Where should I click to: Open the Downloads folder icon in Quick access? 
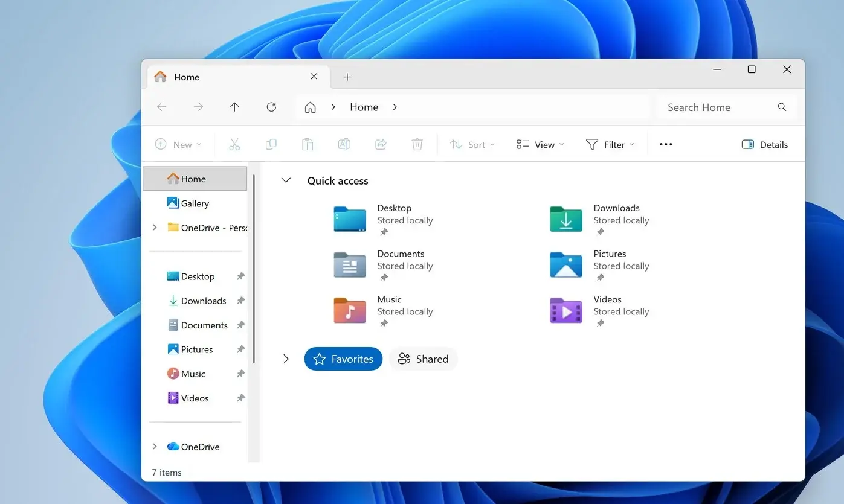pyautogui.click(x=566, y=220)
